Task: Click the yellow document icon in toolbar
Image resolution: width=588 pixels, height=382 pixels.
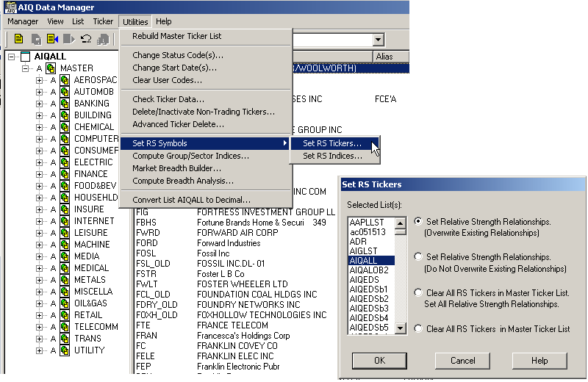Action: [18, 39]
